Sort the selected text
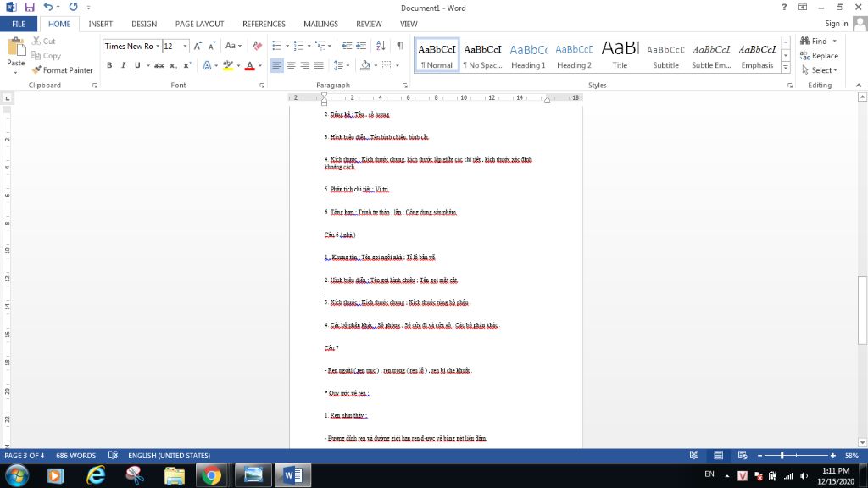Viewport: 868px width, 488px height. [x=381, y=46]
